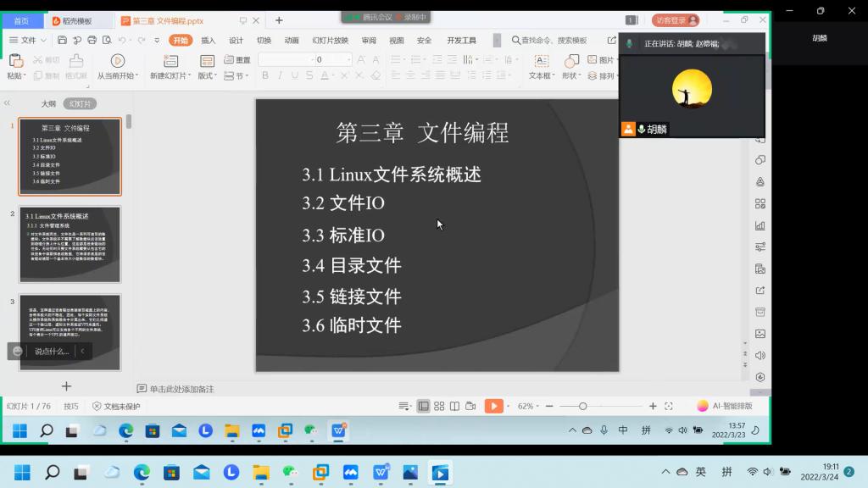
Task: Toggle normal view mode in status bar
Action: [423, 407]
